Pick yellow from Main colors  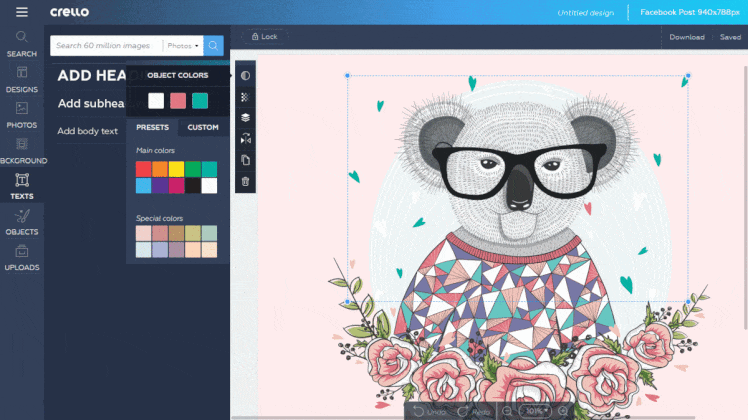(177, 169)
